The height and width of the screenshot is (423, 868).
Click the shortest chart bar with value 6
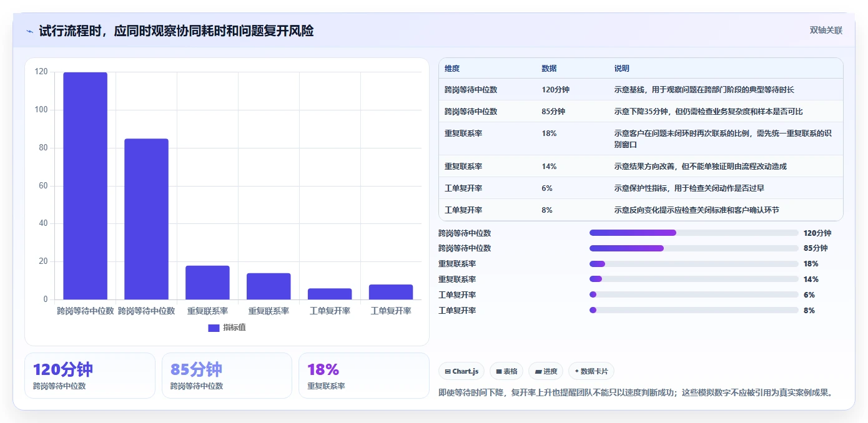pos(330,294)
